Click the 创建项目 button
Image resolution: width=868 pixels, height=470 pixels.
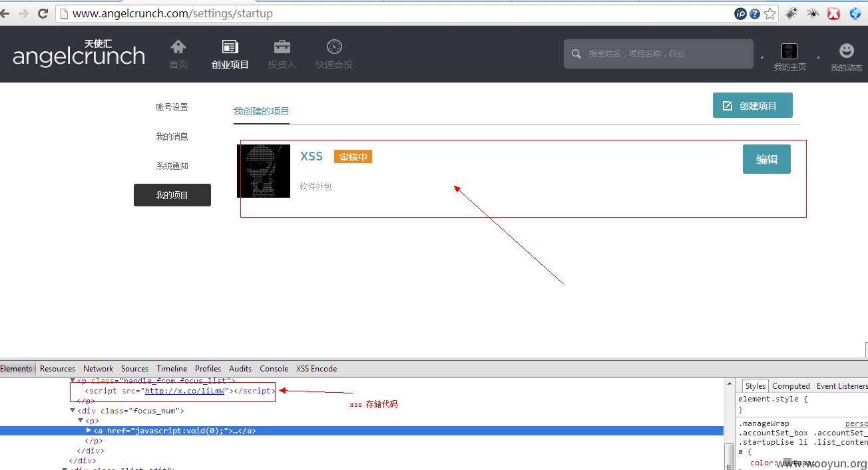point(752,105)
